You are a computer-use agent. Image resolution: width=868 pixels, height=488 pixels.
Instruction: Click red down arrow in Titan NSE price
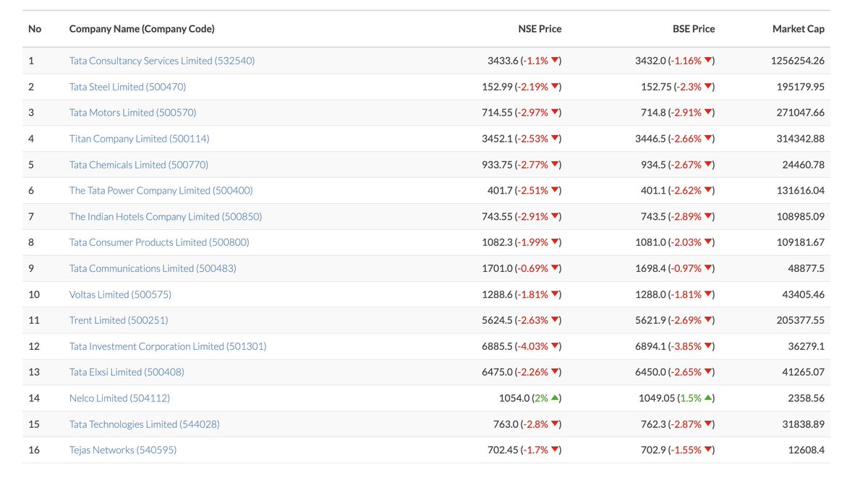point(555,139)
